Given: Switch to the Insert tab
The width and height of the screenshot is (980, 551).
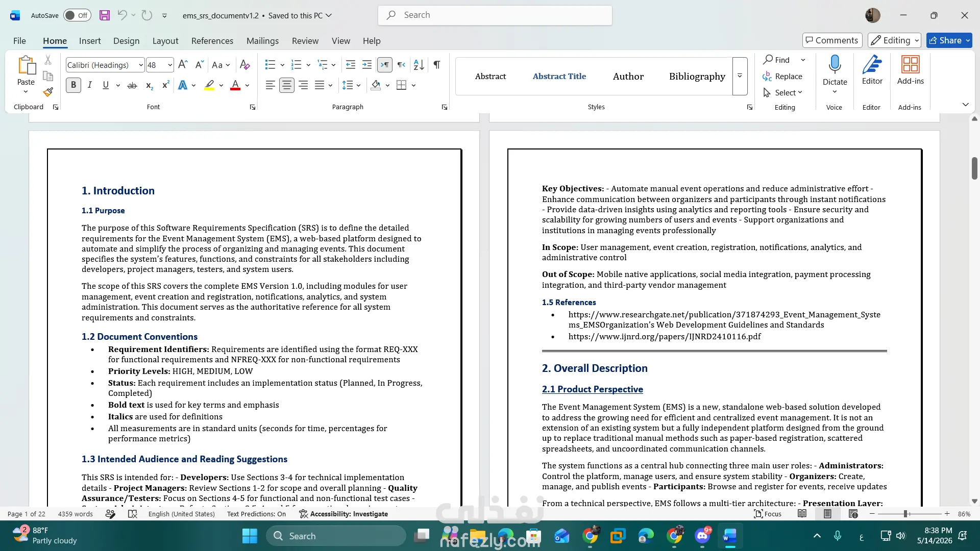Looking at the screenshot, I should [90, 41].
